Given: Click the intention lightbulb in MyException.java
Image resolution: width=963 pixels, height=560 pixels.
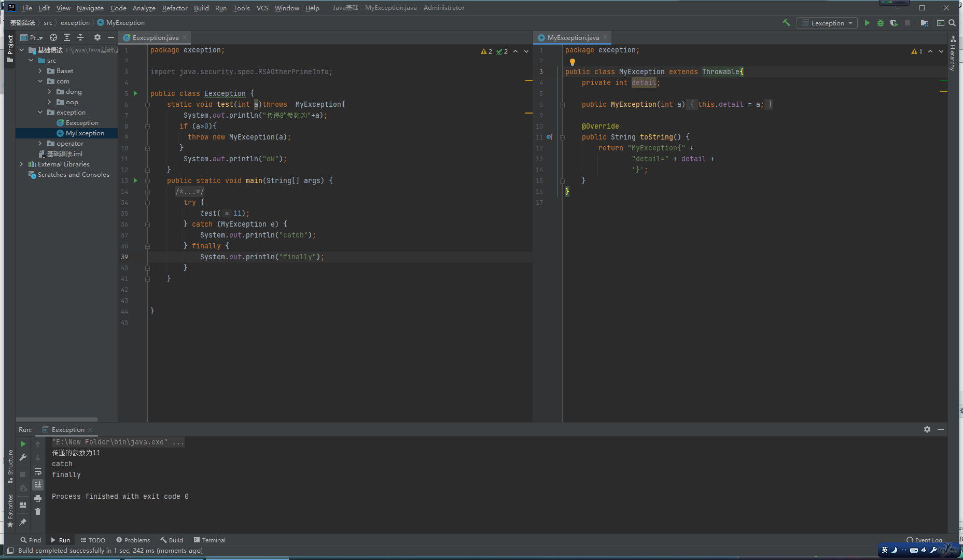Looking at the screenshot, I should (573, 62).
